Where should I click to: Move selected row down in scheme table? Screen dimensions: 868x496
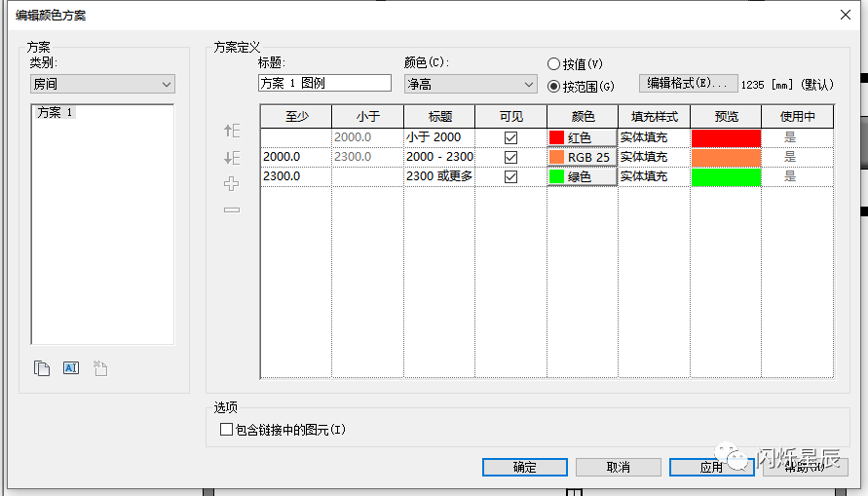coord(232,158)
